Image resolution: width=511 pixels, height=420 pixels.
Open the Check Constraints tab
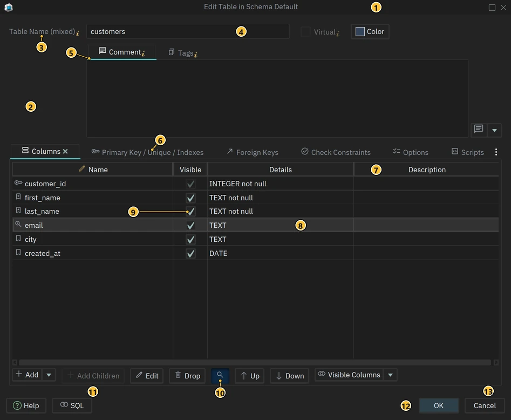pos(336,152)
